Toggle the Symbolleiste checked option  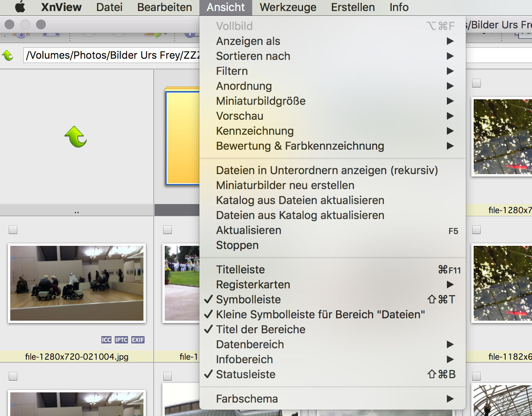click(x=333, y=299)
